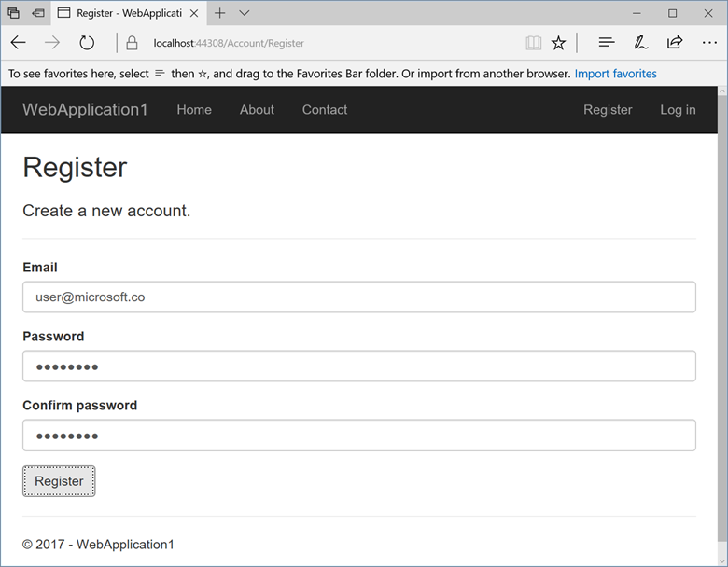728x567 pixels.
Task: Open a new tab with the plus button
Action: (x=219, y=13)
